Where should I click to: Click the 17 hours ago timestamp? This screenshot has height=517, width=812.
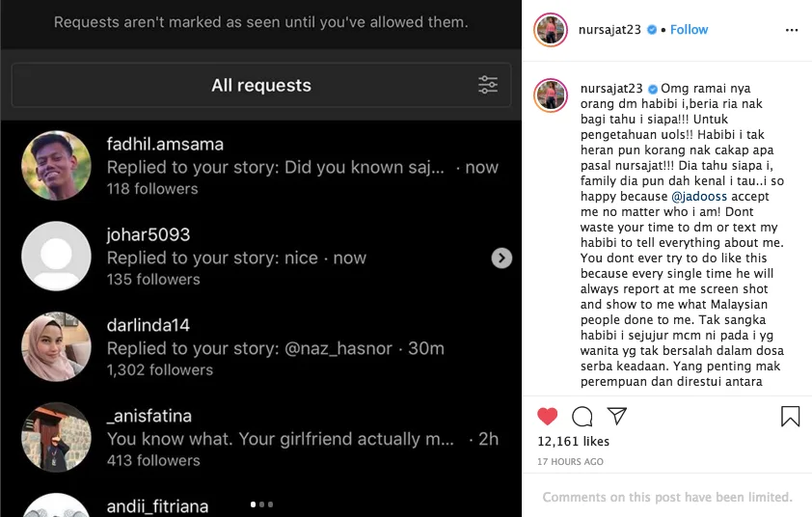click(570, 462)
